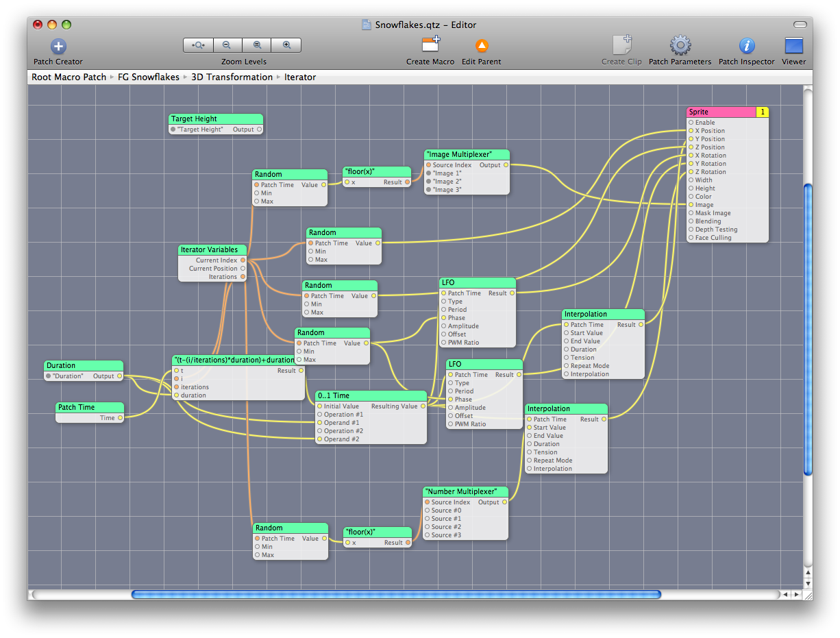The width and height of the screenshot is (840, 638).
Task: Return to the 3D Transformation level
Action: click(232, 77)
